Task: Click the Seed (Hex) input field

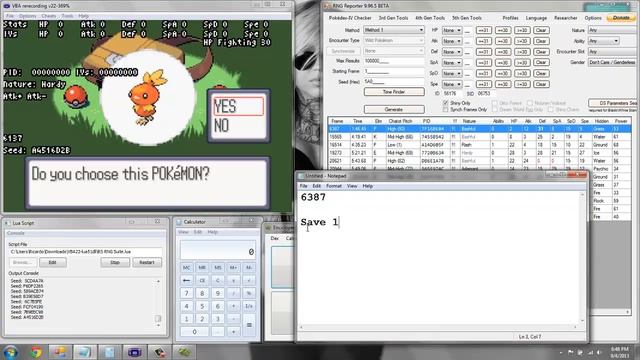Action: pyautogui.click(x=394, y=82)
